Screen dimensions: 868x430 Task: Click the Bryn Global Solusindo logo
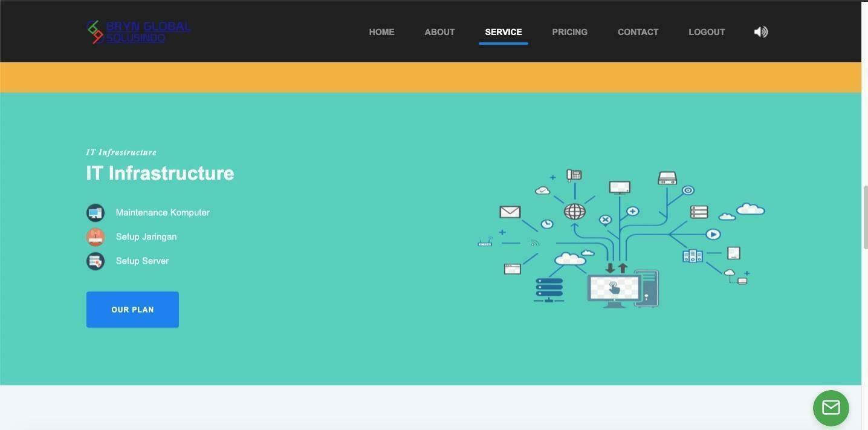[138, 32]
